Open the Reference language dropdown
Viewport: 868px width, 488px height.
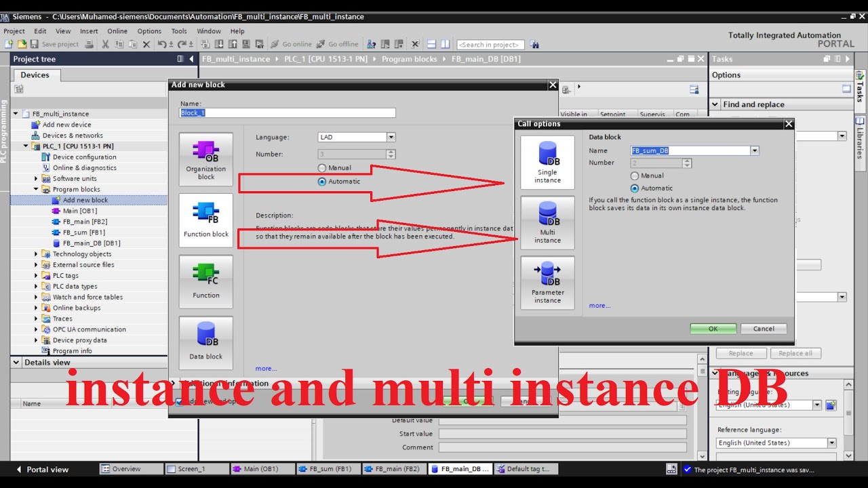(831, 443)
